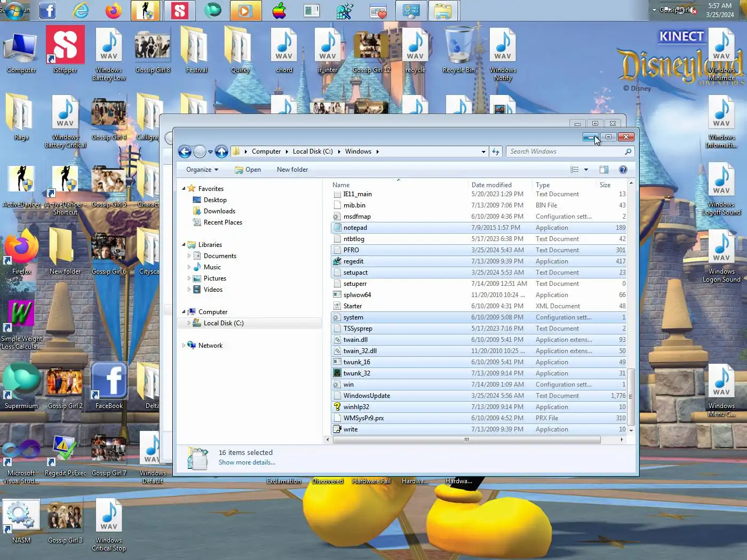Select the Computer desktop icon
The image size is (747, 560).
pos(21,52)
